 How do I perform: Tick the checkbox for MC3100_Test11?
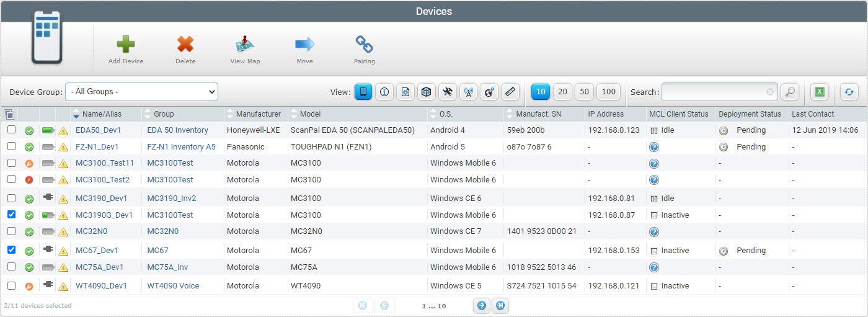pyautogui.click(x=11, y=163)
